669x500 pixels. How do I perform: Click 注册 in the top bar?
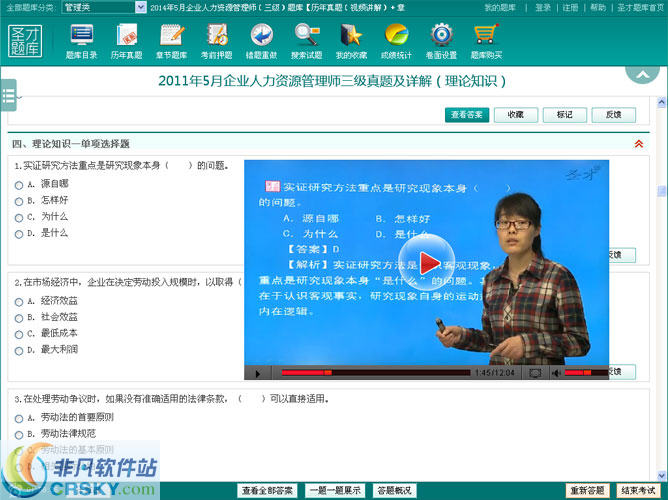coord(570,8)
